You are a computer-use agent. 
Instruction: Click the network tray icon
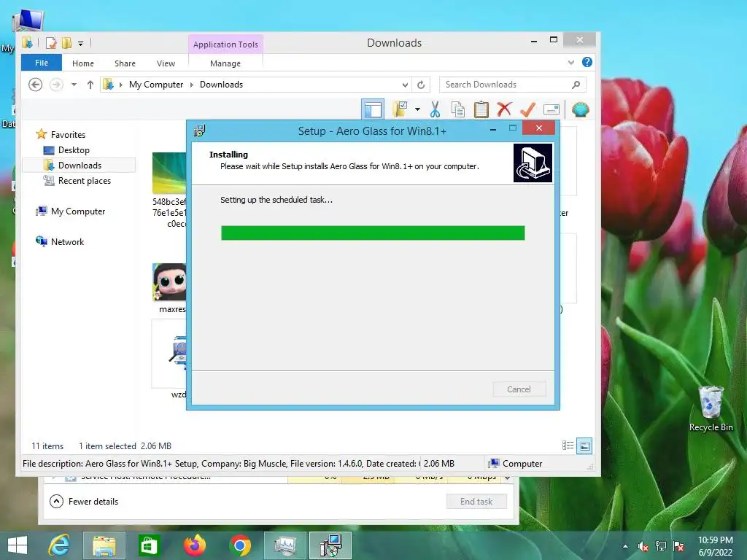tap(661, 546)
